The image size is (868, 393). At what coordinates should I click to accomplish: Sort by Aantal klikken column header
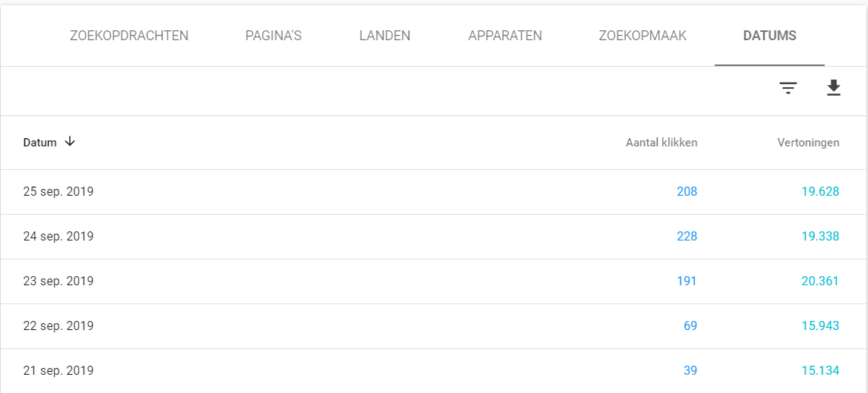(x=661, y=143)
